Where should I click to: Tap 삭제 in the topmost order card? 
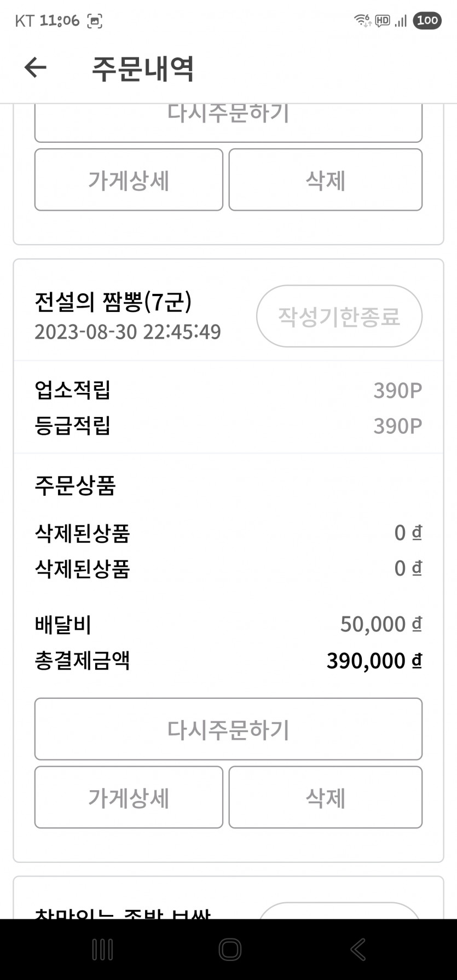click(x=325, y=180)
